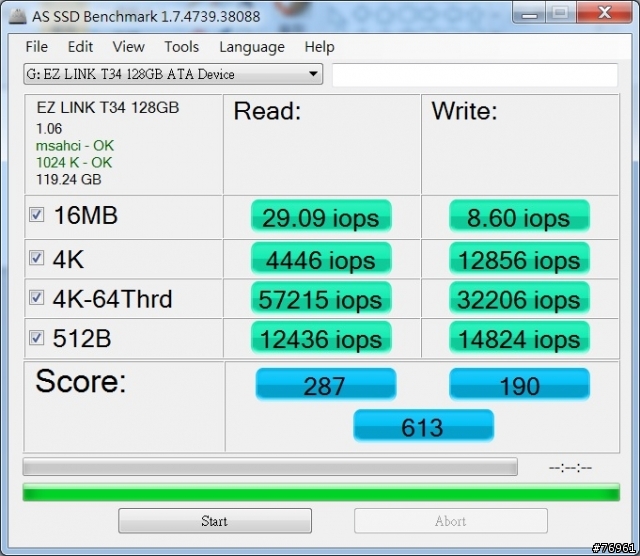Minimize the AS SSD Benchmark window
640x556 pixels.
(529, 13)
